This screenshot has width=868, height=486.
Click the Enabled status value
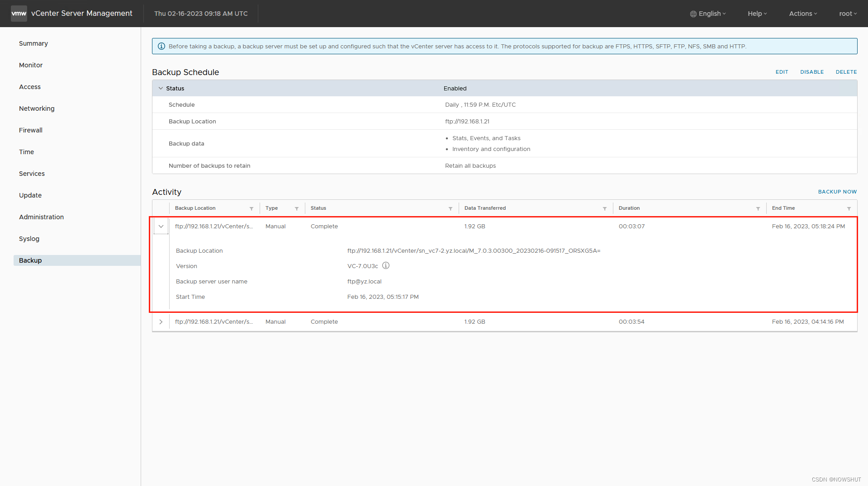tap(455, 89)
